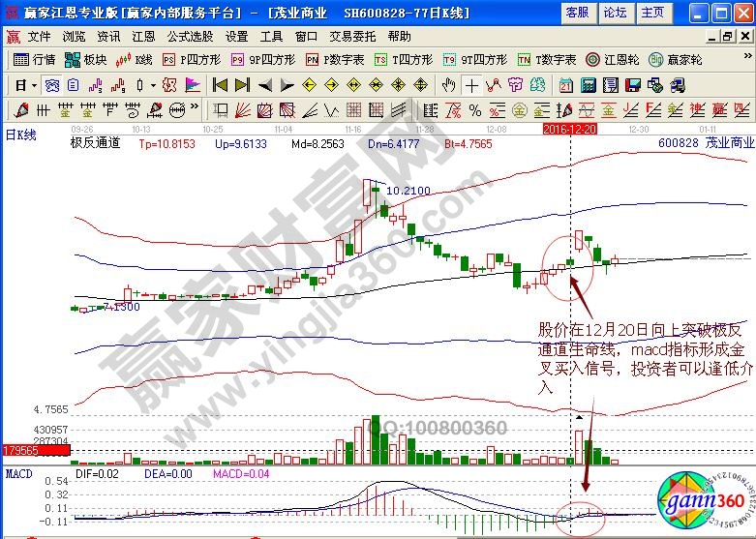Step chart forward with black right arrow
The image size is (756, 539).
click(x=287, y=85)
